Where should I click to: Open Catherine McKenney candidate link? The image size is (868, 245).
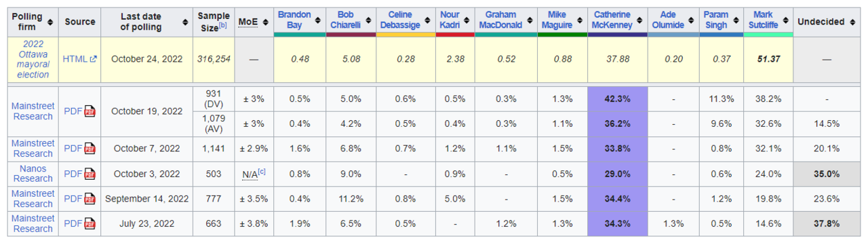point(614,20)
